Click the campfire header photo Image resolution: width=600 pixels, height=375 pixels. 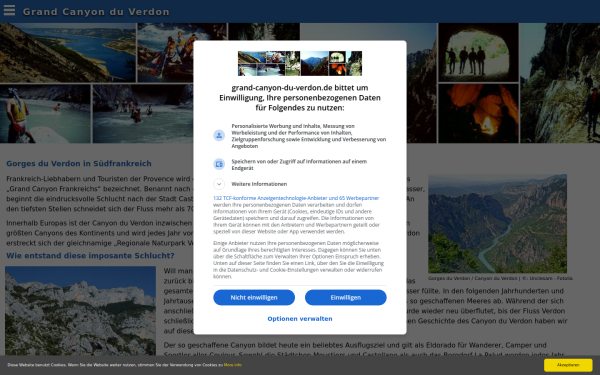[x=478, y=113]
